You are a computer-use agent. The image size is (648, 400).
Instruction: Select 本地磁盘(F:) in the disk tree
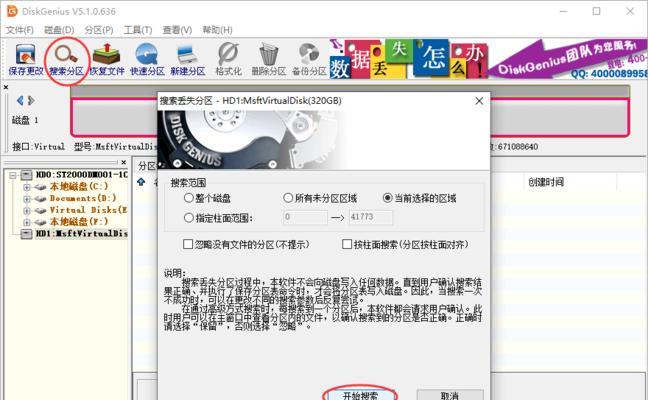pos(79,221)
